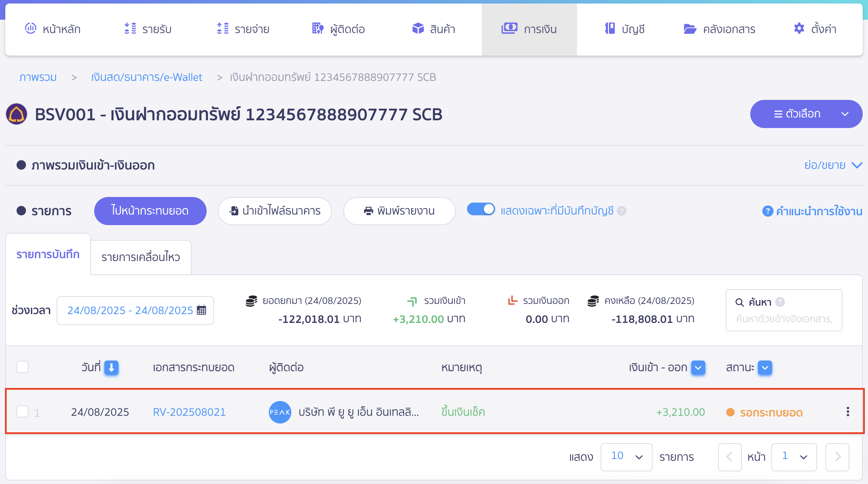
Task: Click the calendar icon in date range
Action: (201, 310)
